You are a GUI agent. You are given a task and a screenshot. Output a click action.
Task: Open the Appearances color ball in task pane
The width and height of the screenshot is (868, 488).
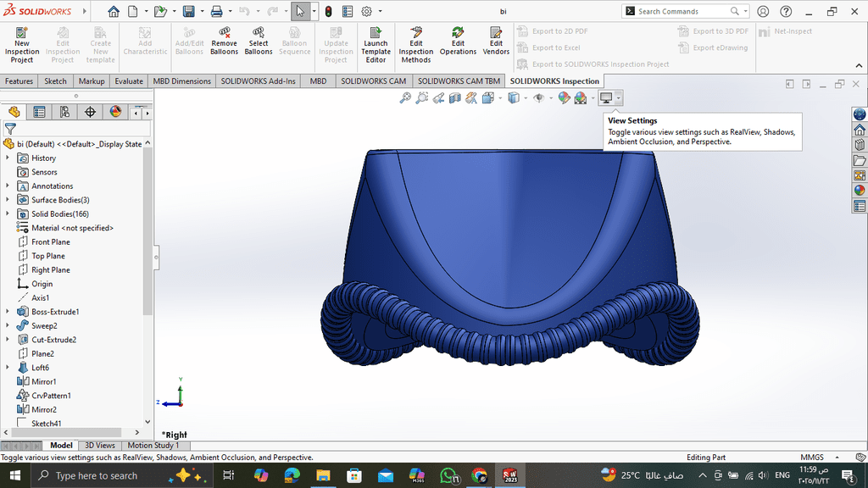[x=860, y=191]
